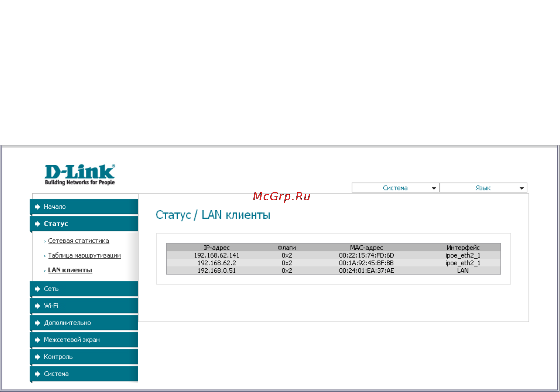The height and width of the screenshot is (392, 560).
Task: Open the Таблица маршрутизации link
Action: pyautogui.click(x=84, y=256)
